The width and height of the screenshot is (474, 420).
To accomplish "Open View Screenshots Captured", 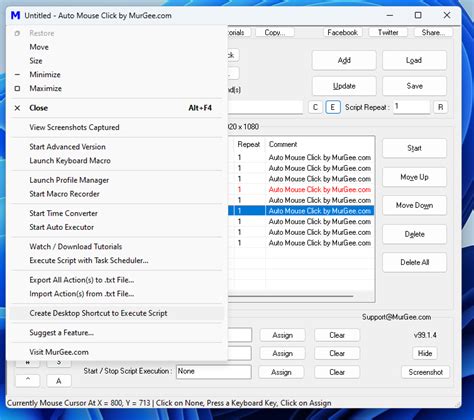I will pyautogui.click(x=117, y=127).
